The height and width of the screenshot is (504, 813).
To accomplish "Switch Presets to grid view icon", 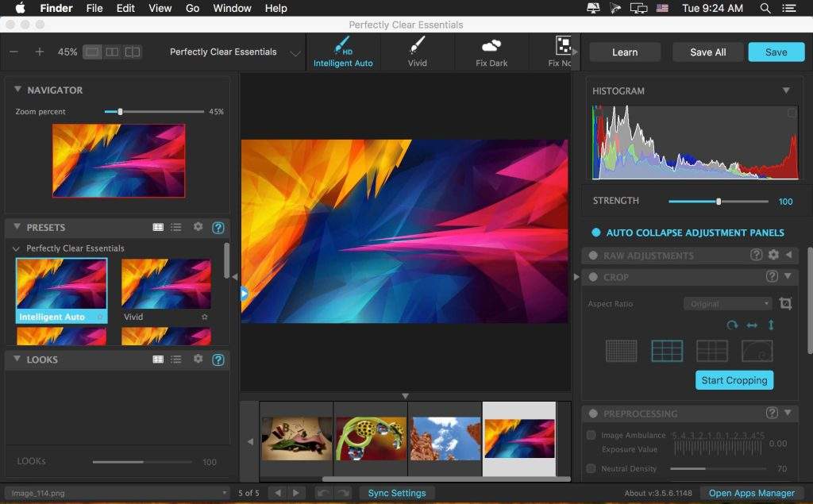I will [158, 227].
